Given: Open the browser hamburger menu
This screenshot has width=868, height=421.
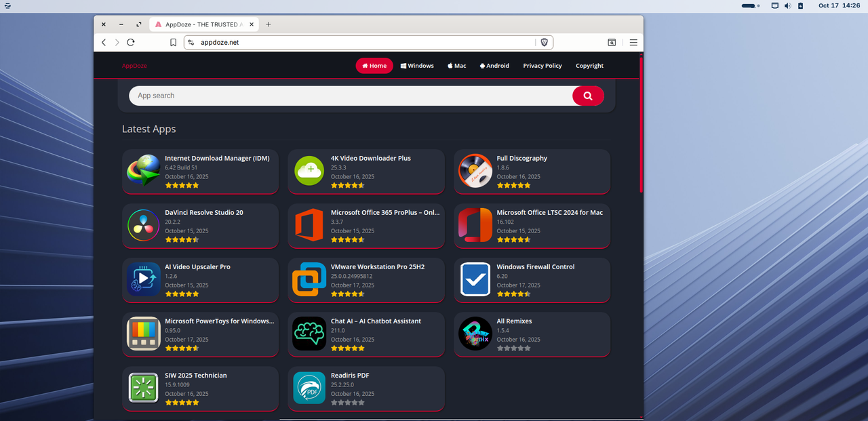Looking at the screenshot, I should tap(633, 42).
